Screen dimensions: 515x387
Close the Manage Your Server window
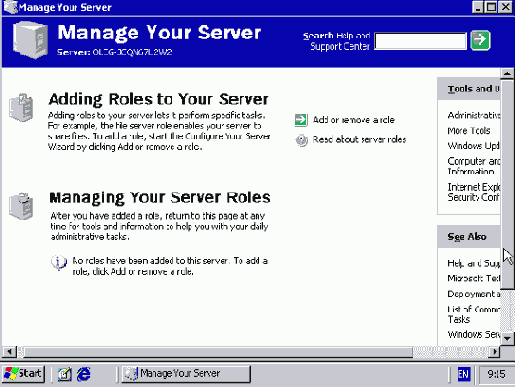click(x=506, y=7)
